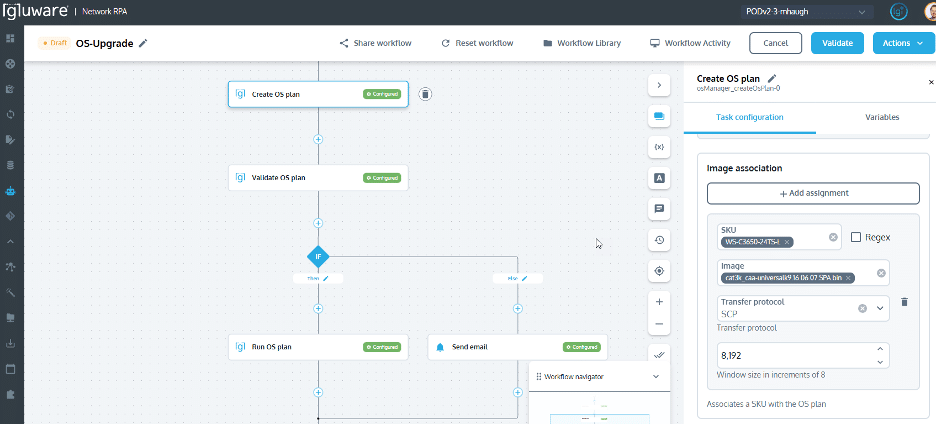
Task: Clear the SKU field selection
Action: click(x=832, y=237)
